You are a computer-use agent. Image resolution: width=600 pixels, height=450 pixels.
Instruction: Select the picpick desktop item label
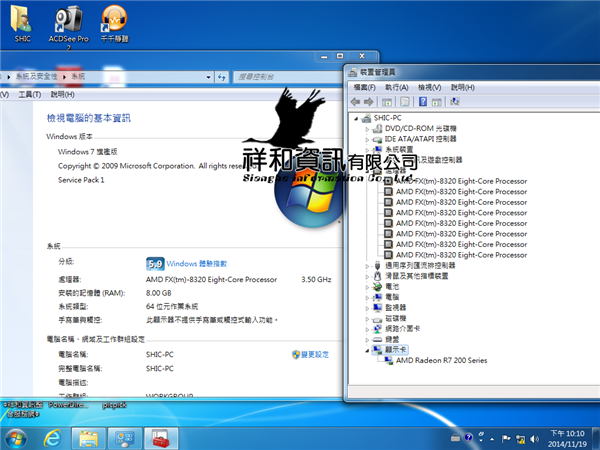click(x=114, y=405)
